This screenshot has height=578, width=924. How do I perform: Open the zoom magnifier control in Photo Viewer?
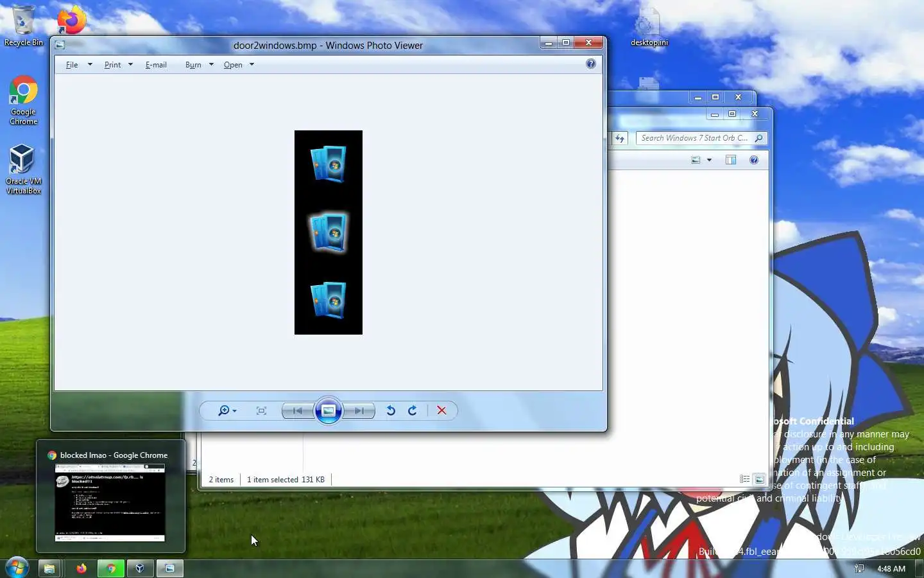point(227,411)
